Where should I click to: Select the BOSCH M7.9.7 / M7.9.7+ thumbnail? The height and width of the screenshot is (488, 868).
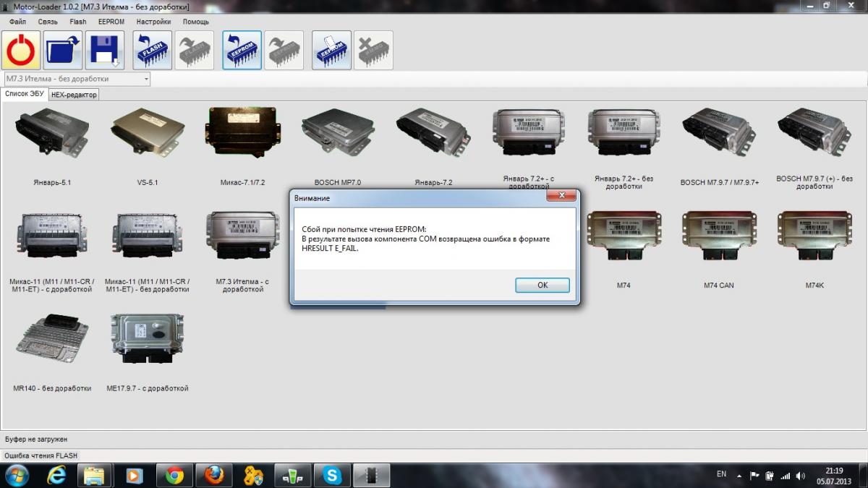pyautogui.click(x=720, y=132)
